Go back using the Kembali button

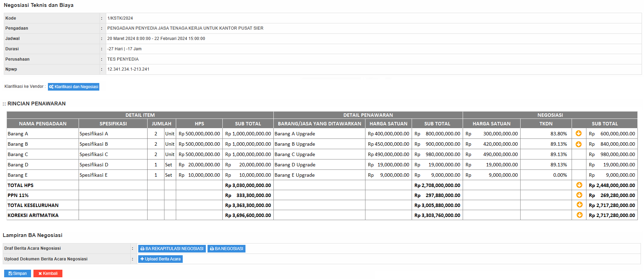pyautogui.click(x=48, y=273)
